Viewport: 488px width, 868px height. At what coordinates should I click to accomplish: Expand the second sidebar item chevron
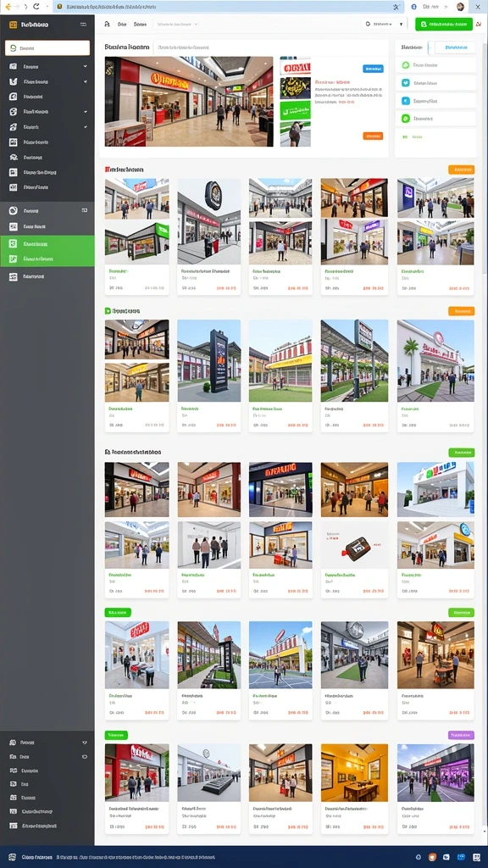pyautogui.click(x=86, y=81)
